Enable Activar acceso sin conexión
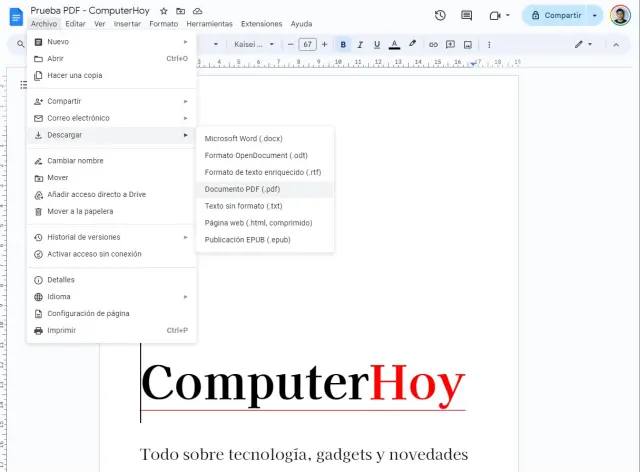Image resolution: width=640 pixels, height=472 pixels. pyautogui.click(x=94, y=254)
